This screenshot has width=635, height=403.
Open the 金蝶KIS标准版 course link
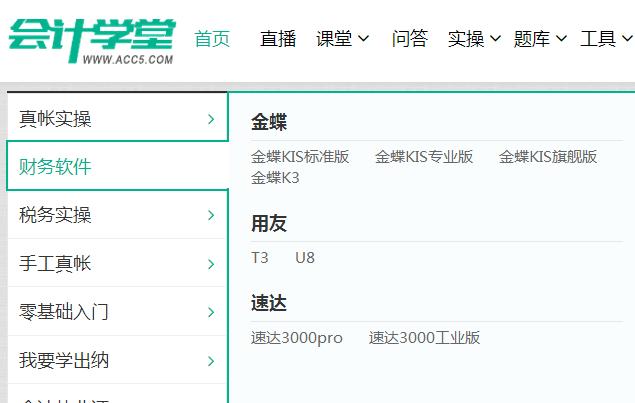(300, 157)
